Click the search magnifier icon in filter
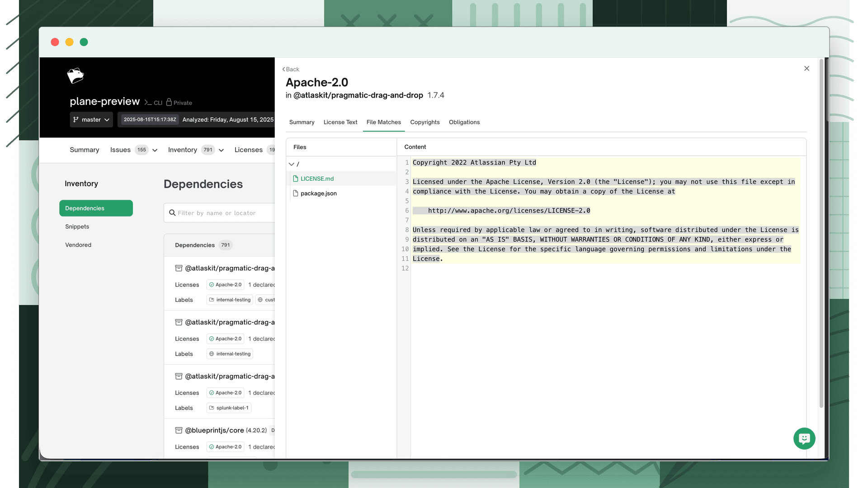Image resolution: width=868 pixels, height=488 pixels. point(172,213)
